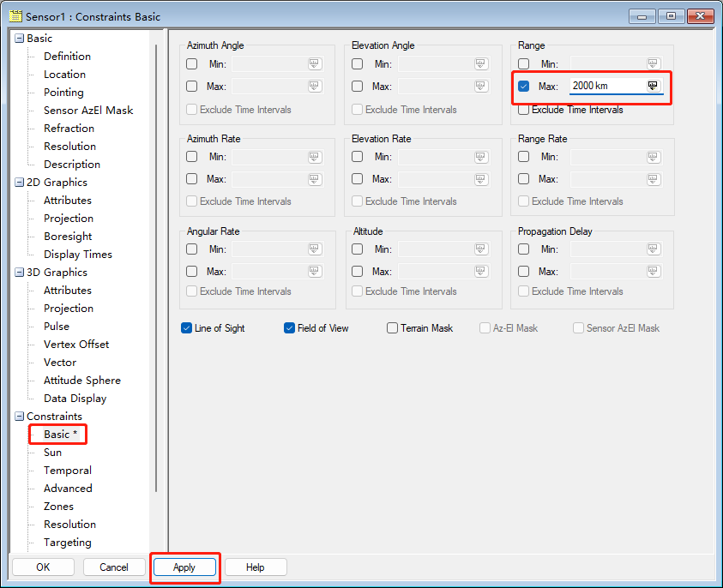Click unit icon beside Range Max field
Viewport: 723px width, 588px height.
tap(654, 86)
